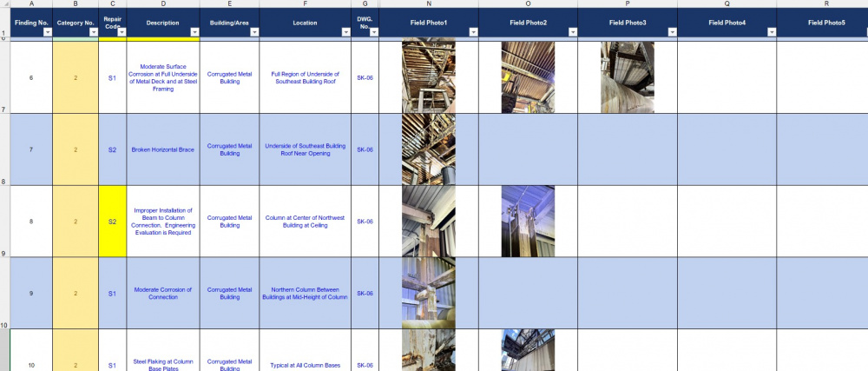Select category number cell for finding 8
Viewport: 868px width, 371px height.
point(76,222)
